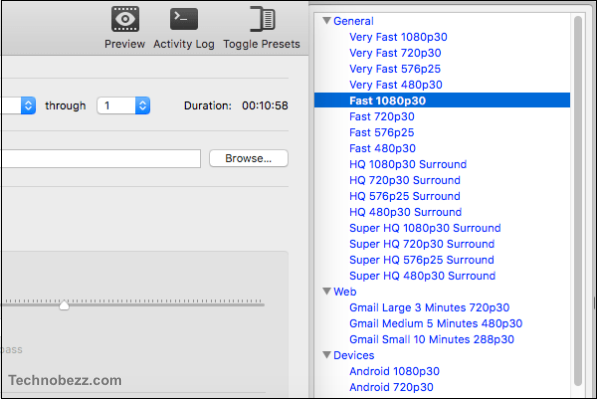
Task: Pick HQ 1080p30 Surround preset
Action: pos(408,164)
